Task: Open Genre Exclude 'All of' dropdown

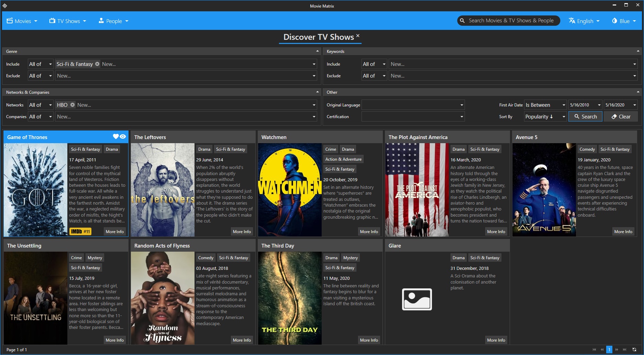Action: (x=41, y=76)
